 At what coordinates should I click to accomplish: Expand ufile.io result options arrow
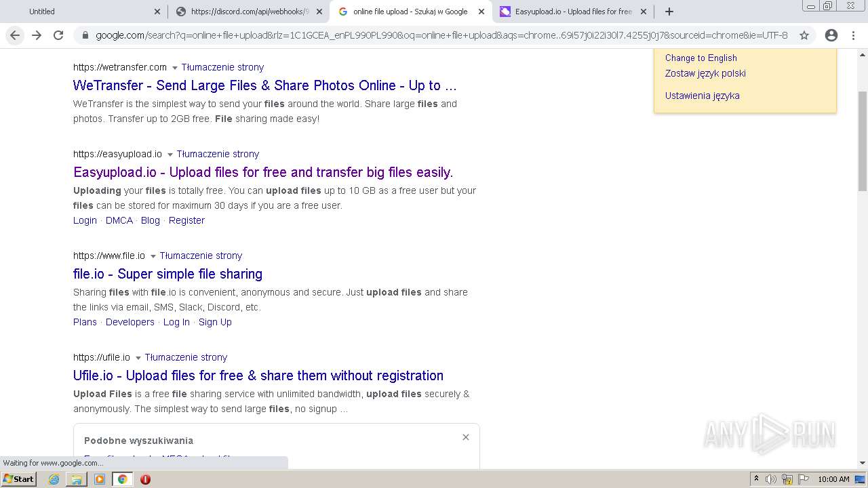138,358
